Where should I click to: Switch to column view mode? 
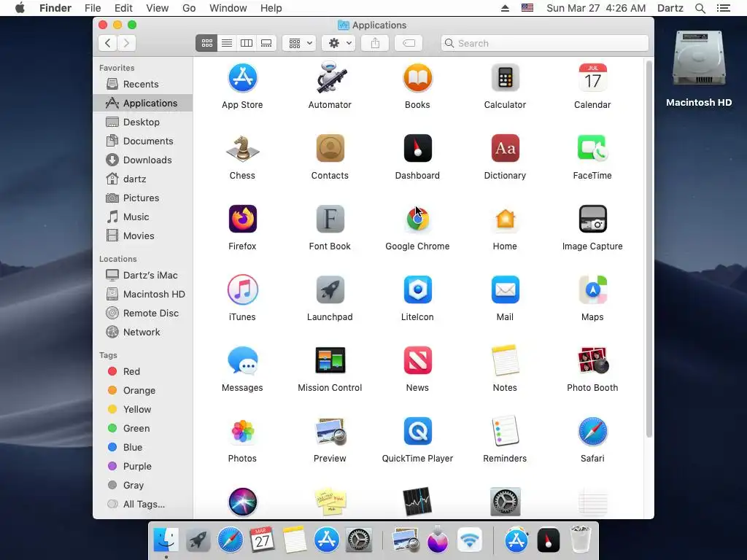tap(247, 43)
